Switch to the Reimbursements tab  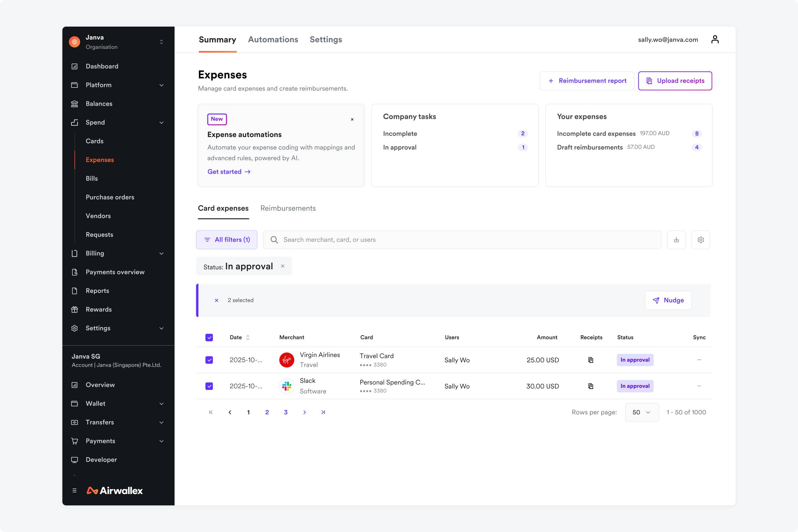[x=288, y=208]
